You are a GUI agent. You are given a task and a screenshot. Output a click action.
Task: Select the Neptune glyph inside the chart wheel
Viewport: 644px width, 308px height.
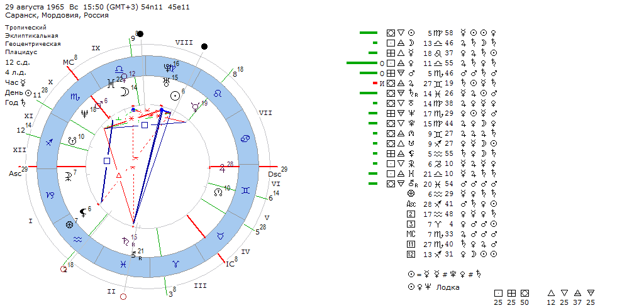pos(84,113)
